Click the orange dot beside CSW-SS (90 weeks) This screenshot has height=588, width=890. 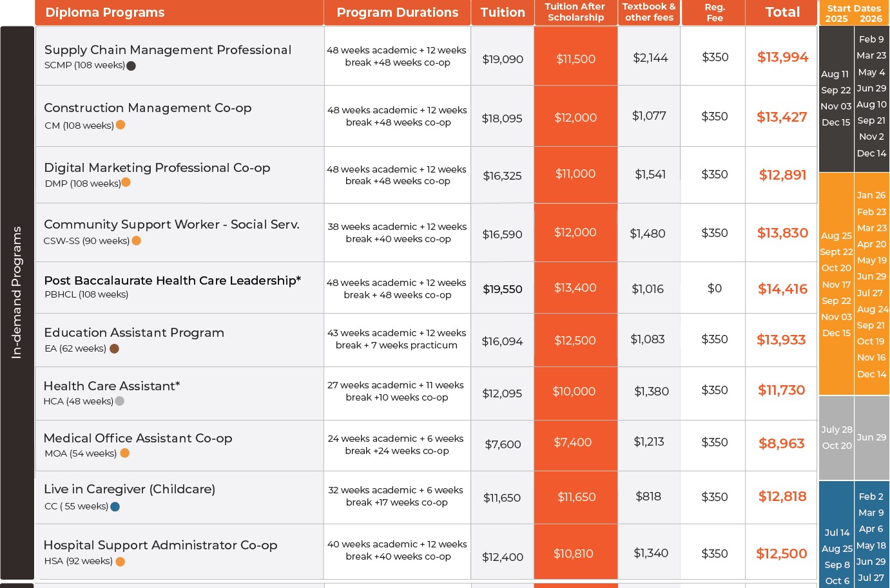(137, 241)
